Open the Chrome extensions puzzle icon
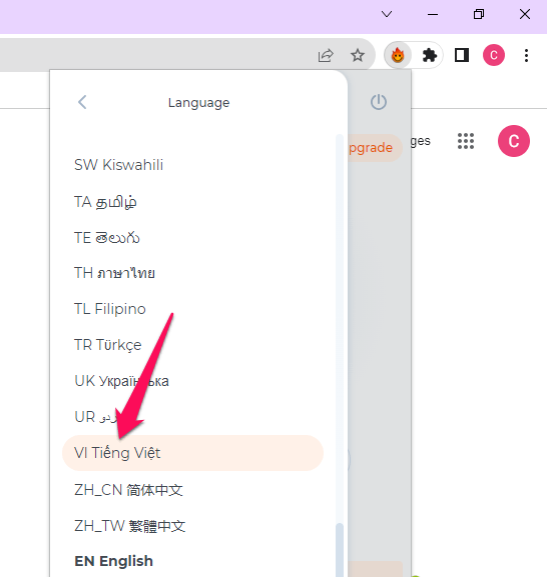 tap(429, 56)
